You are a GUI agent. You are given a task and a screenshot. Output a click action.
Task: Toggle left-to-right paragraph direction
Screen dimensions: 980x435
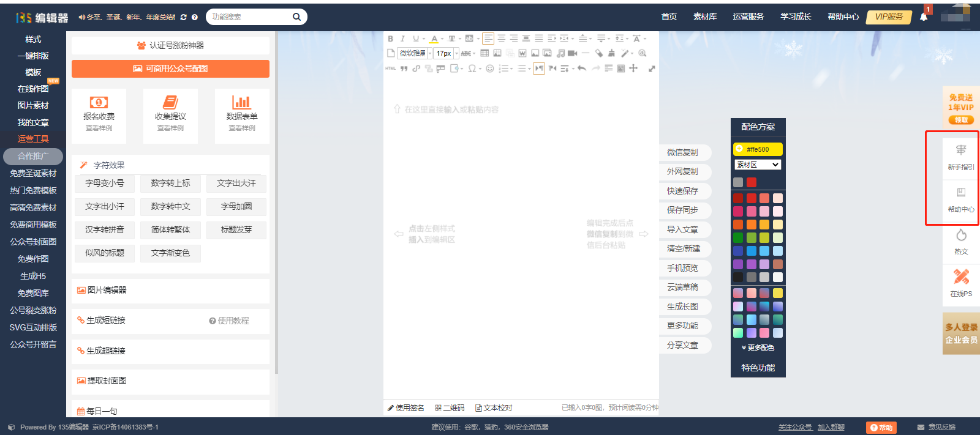[539, 69]
